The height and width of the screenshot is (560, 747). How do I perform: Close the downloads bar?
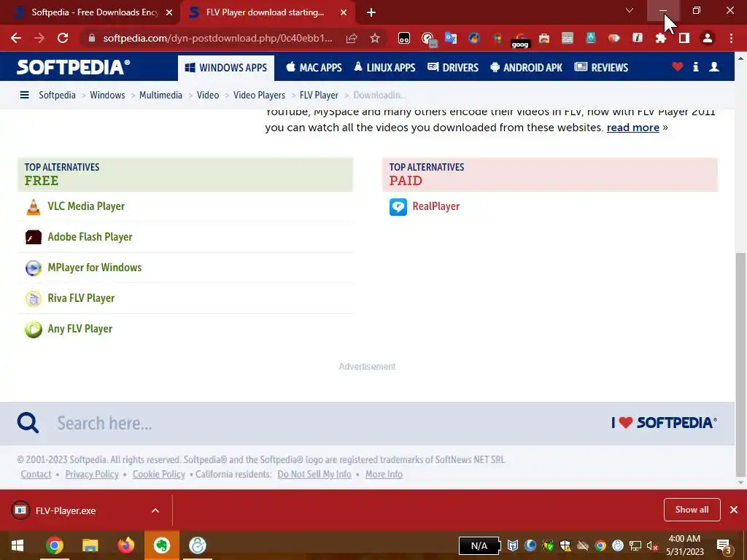click(x=734, y=510)
